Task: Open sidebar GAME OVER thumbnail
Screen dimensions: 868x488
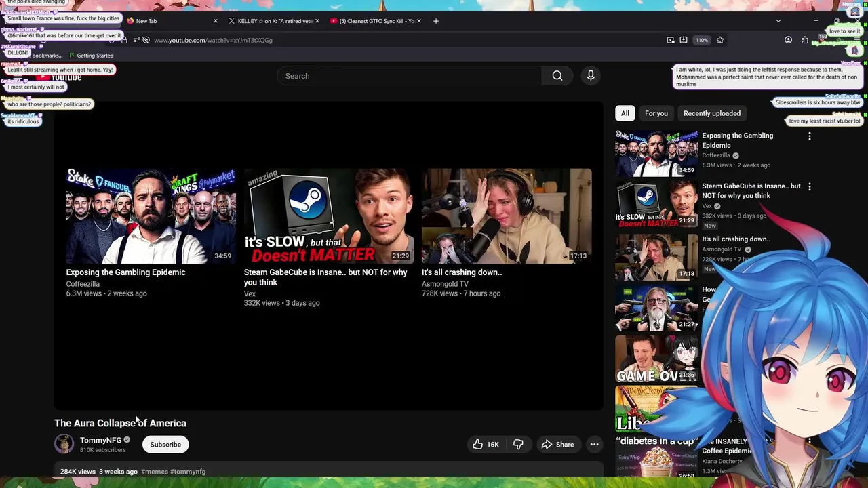Action: (656, 359)
